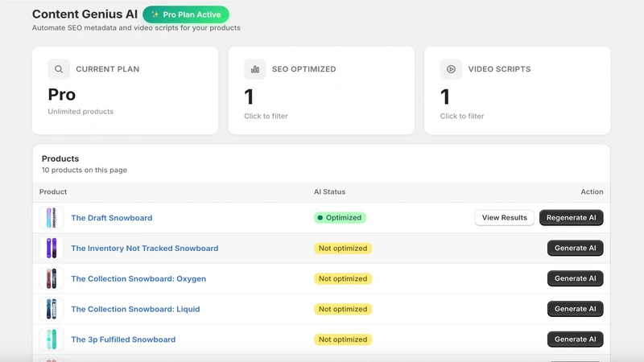
Task: Open The Collection Snowboard: Liquid link
Action: coord(135,309)
